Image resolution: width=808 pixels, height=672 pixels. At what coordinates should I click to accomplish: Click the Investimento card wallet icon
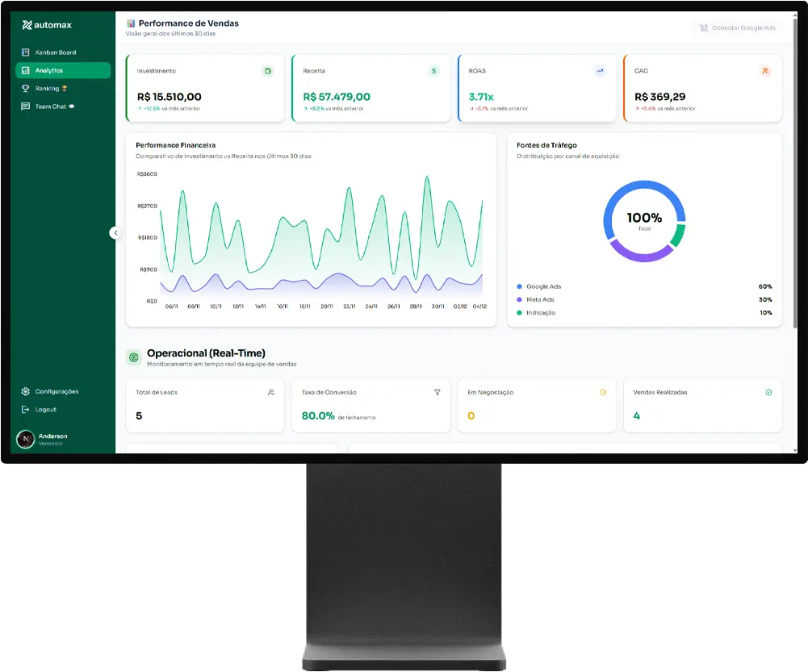click(x=267, y=71)
